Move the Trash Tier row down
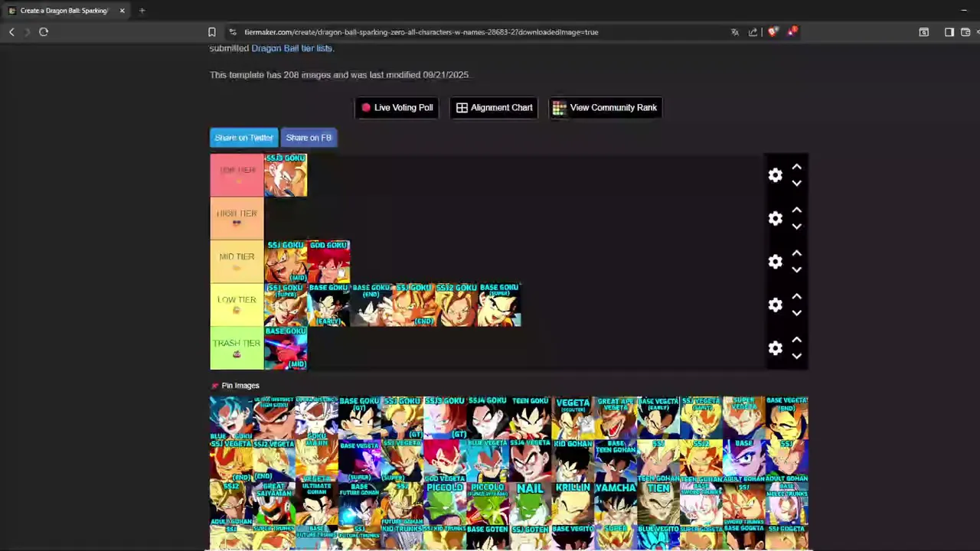The image size is (980, 551). [x=797, y=357]
